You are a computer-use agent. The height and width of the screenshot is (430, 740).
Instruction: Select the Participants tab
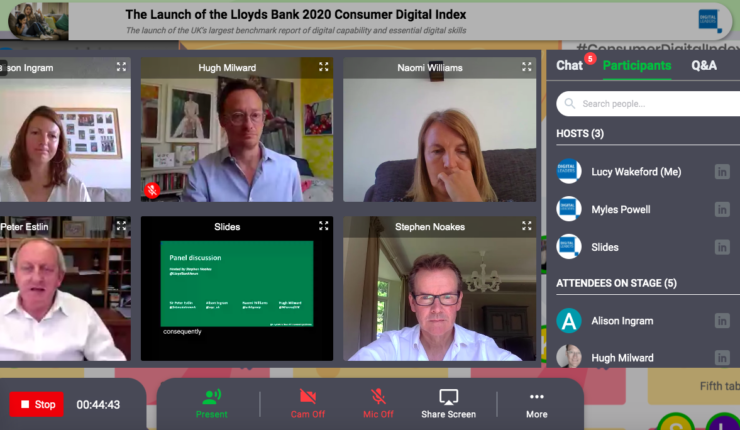[637, 66]
